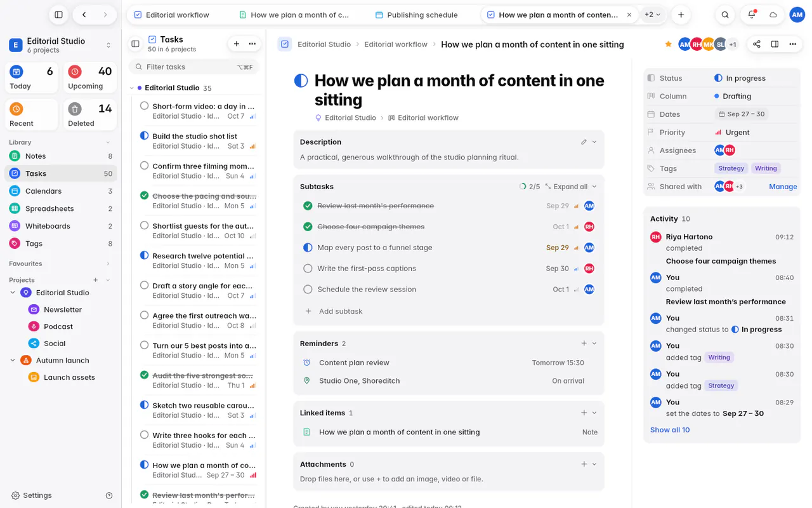Screen dimensions: 812x508
Task: Expand the Favourites section
Action: tap(108, 264)
